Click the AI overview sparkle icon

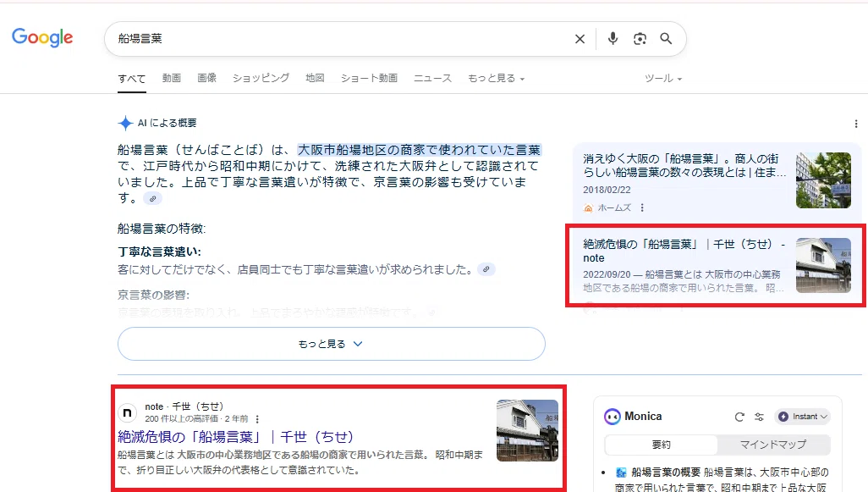pyautogui.click(x=126, y=123)
